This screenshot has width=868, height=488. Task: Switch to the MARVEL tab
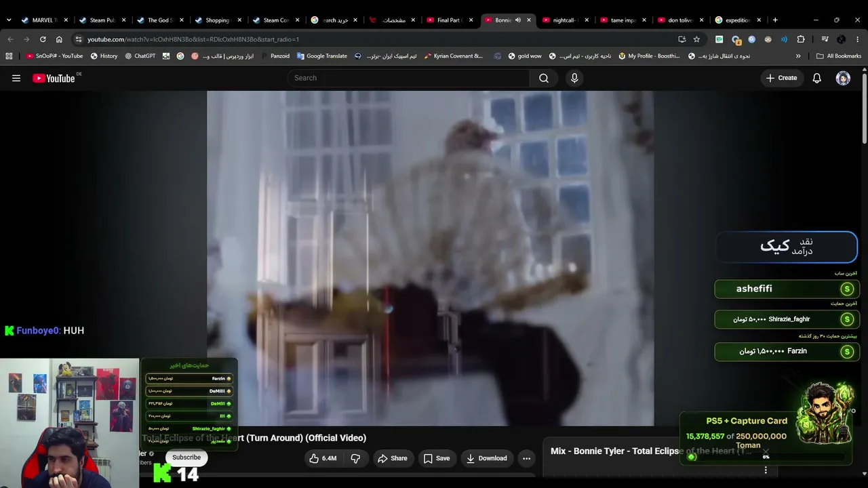45,20
